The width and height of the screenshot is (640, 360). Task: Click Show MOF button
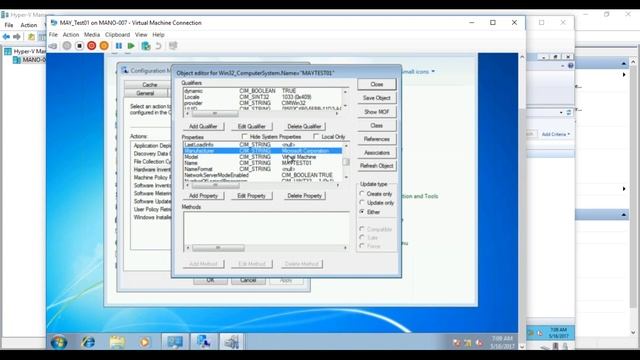click(377, 111)
